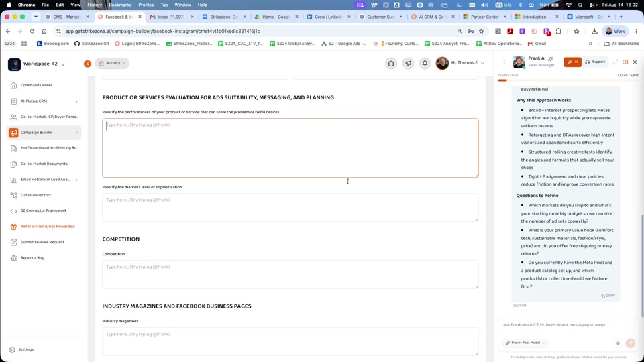Screen dimensions: 644x362
Task: Open the Hi, Thomas user menu
Action: click(460, 63)
